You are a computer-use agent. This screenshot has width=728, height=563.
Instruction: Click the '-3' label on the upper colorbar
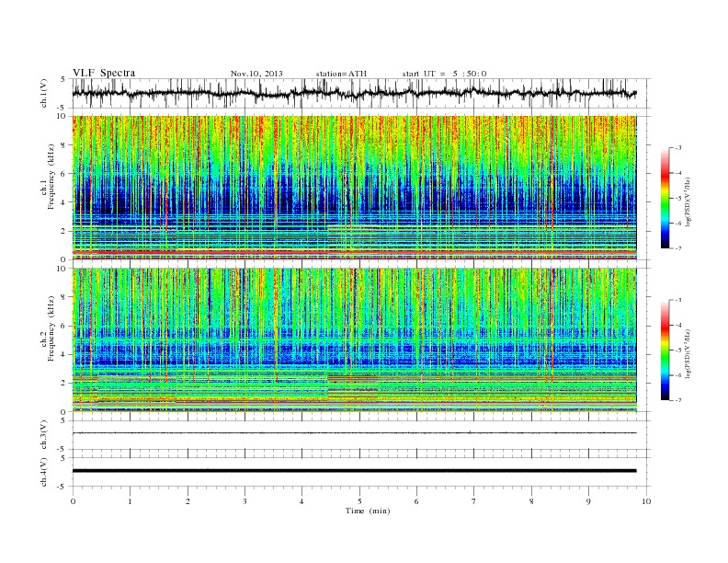pos(677,148)
